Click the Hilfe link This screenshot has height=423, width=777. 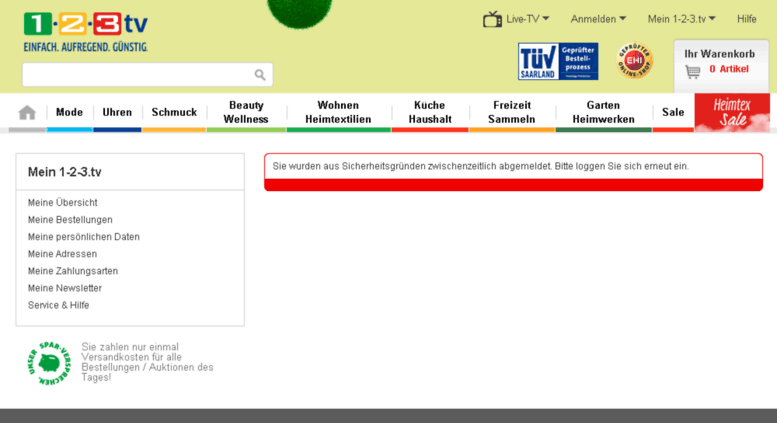pos(746,19)
